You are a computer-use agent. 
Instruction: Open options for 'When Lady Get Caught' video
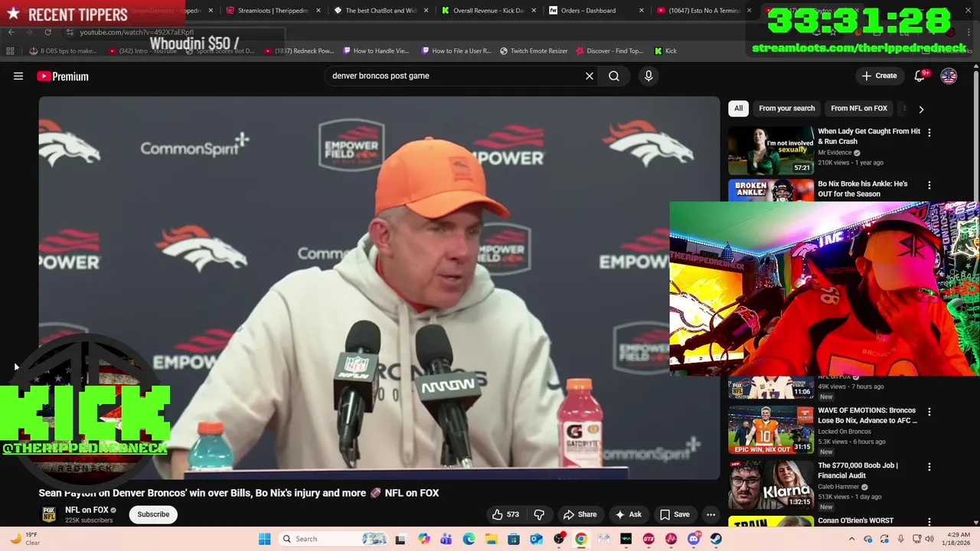point(929,132)
